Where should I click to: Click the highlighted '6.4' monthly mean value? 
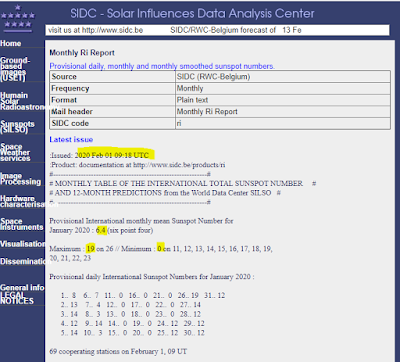(x=101, y=230)
